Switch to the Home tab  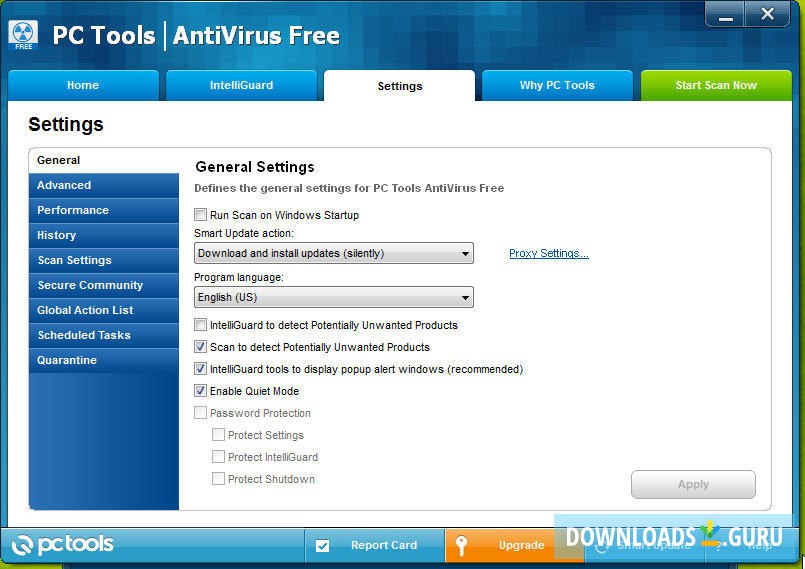click(x=83, y=85)
